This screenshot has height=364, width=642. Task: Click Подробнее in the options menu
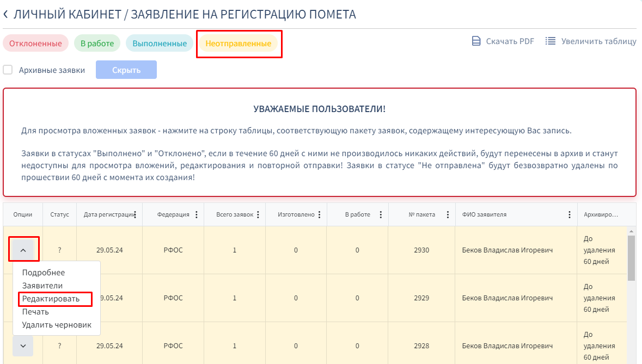43,273
